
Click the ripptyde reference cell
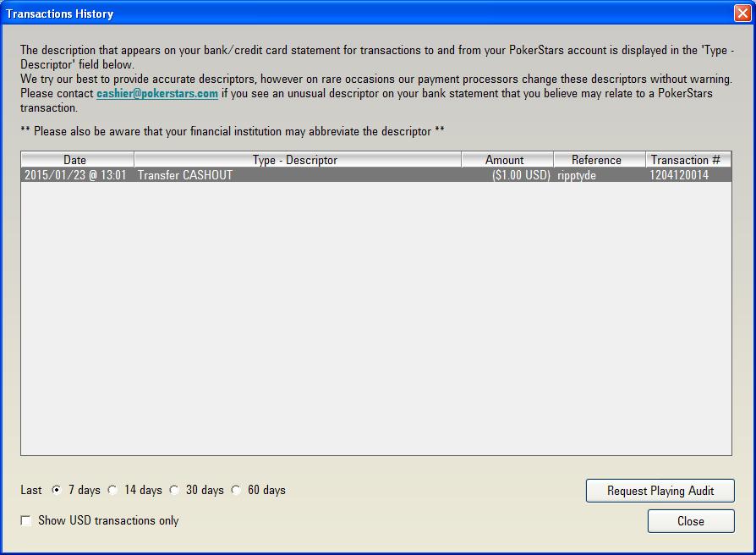click(x=577, y=175)
